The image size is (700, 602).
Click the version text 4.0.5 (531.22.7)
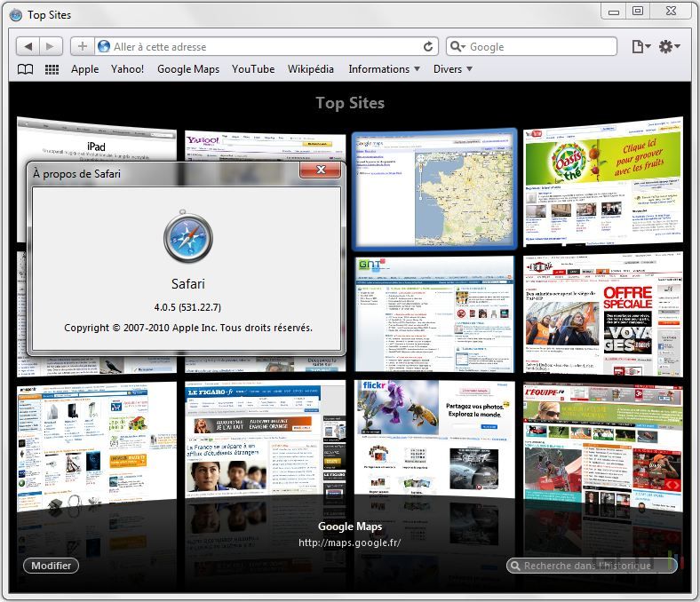pyautogui.click(x=187, y=307)
